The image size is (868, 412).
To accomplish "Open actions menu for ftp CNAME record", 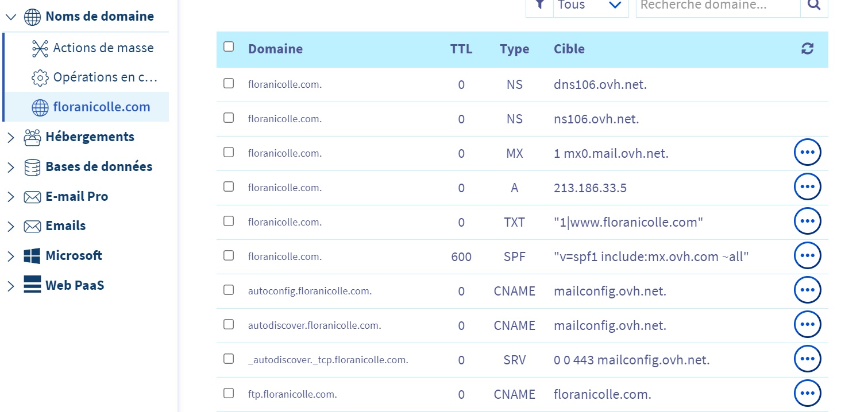I will (x=807, y=393).
